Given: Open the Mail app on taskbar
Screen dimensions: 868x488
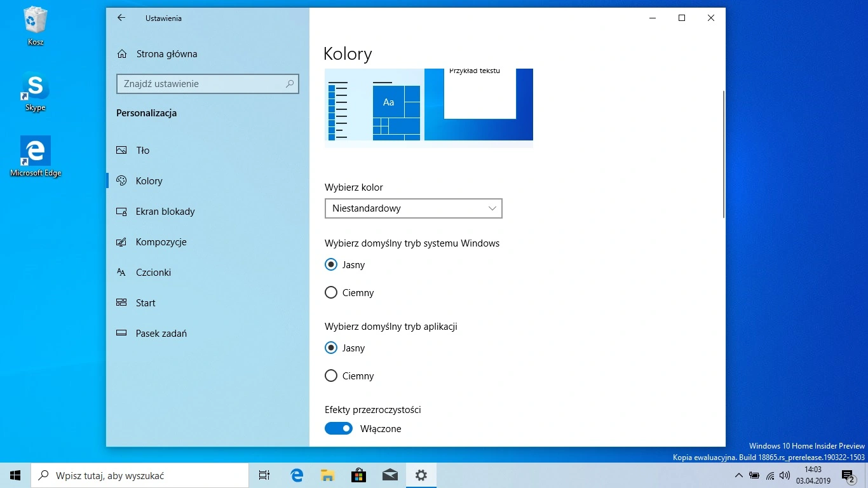Looking at the screenshot, I should (x=390, y=475).
